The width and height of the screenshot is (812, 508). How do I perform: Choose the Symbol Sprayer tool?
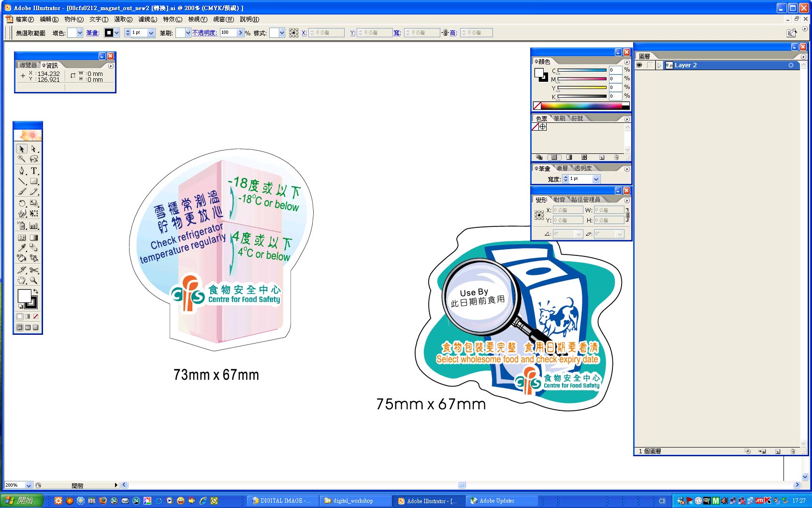(x=21, y=225)
